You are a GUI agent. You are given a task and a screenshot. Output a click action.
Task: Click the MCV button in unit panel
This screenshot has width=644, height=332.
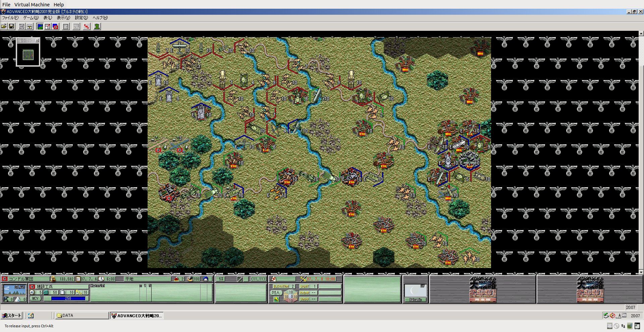click(35, 298)
